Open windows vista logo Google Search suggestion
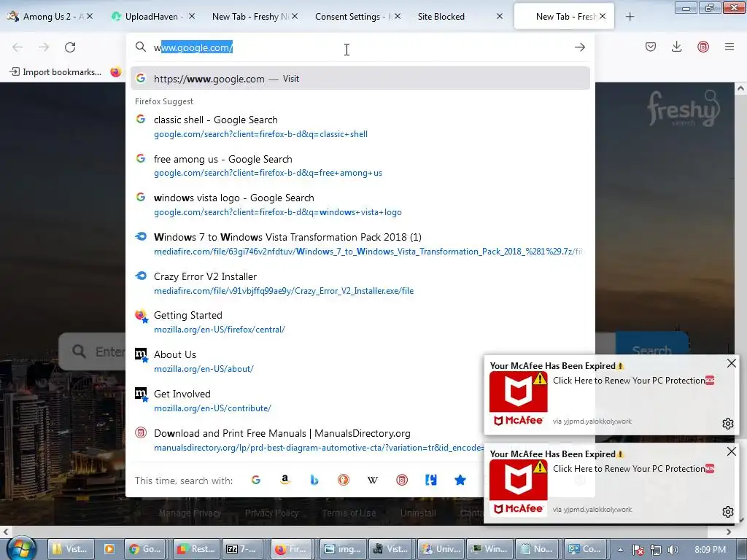Screen dimensions: 747x560 click(360, 205)
